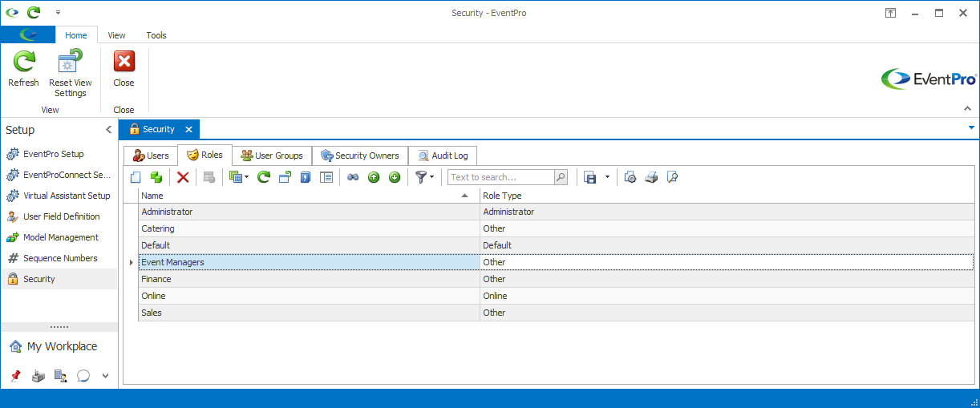980x408 pixels.
Task: Click the green circular refresh icon in the grid toolbar
Action: 263,177
